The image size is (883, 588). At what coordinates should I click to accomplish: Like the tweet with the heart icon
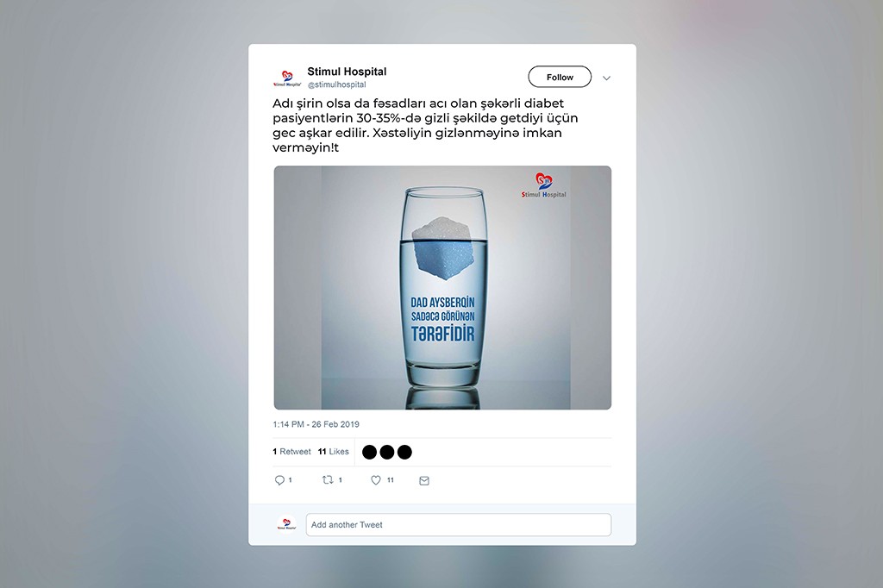(376, 480)
